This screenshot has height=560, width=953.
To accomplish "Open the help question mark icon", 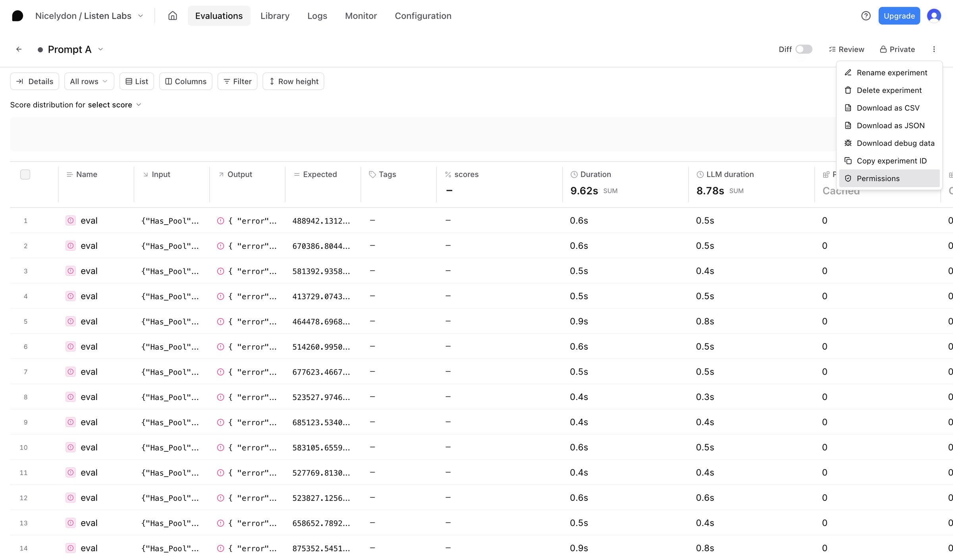I will tap(866, 16).
